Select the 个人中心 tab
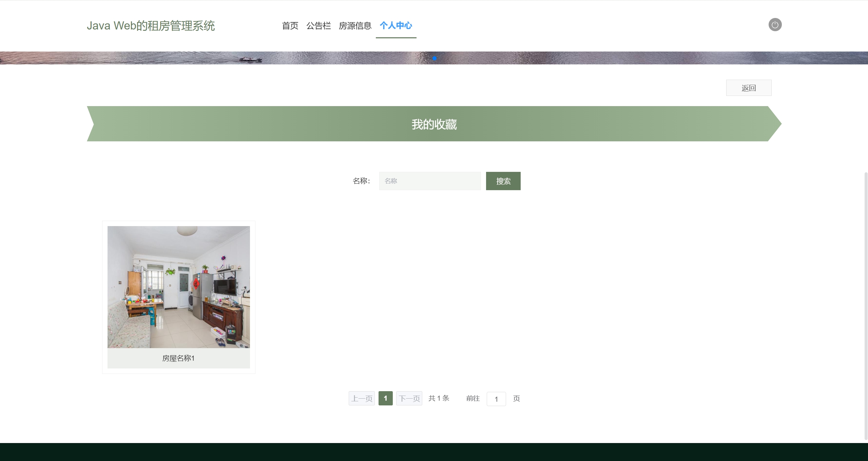Image resolution: width=868 pixels, height=461 pixels. click(396, 26)
